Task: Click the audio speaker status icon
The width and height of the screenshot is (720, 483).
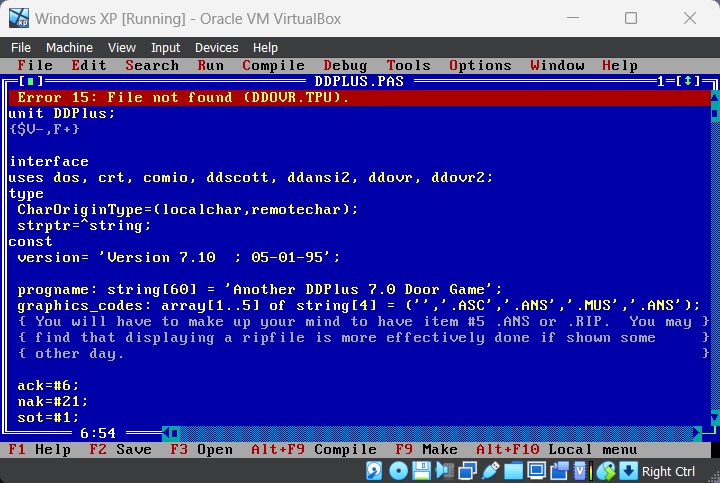Action: pos(444,471)
